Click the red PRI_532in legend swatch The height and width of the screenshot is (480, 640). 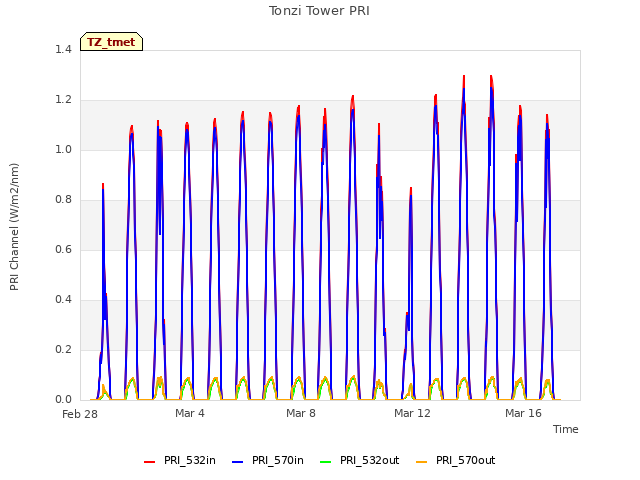(149, 461)
